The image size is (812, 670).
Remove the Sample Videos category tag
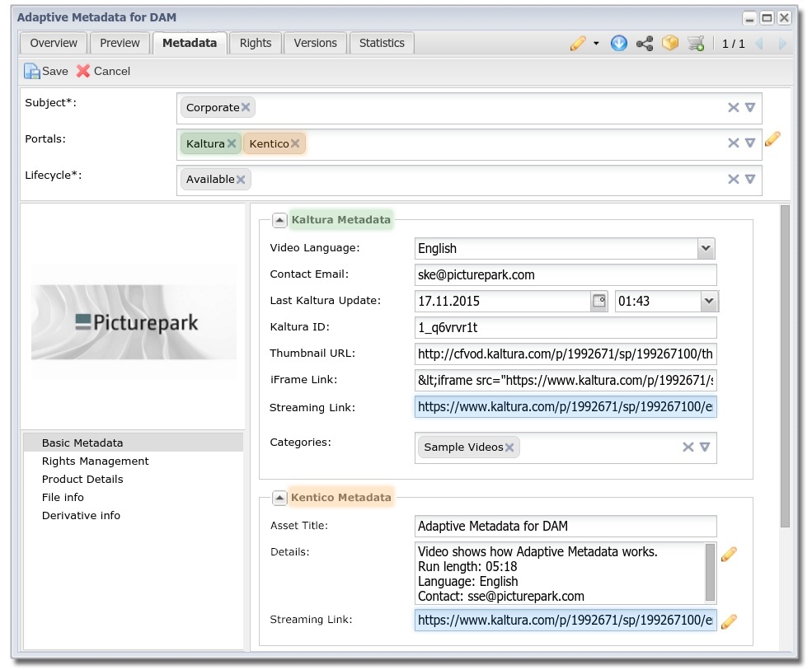click(509, 447)
